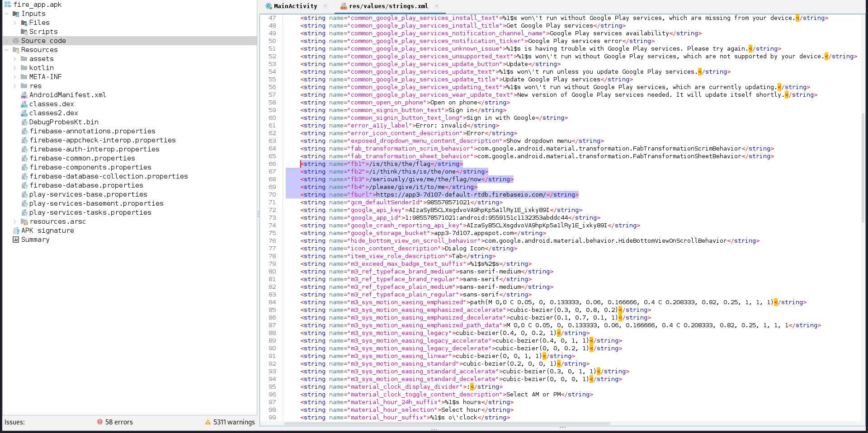Click the editor's horizontal scrollbar
The width and height of the screenshot is (868, 433).
(x=447, y=424)
